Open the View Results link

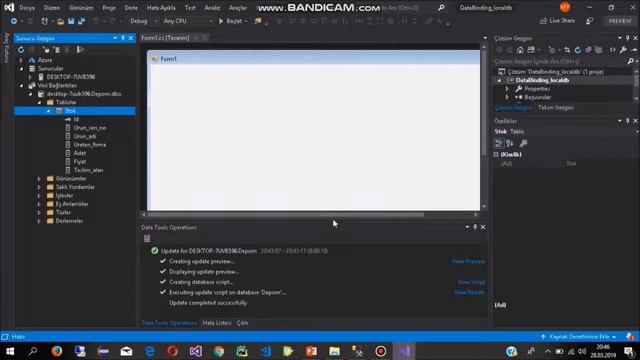(x=469, y=292)
